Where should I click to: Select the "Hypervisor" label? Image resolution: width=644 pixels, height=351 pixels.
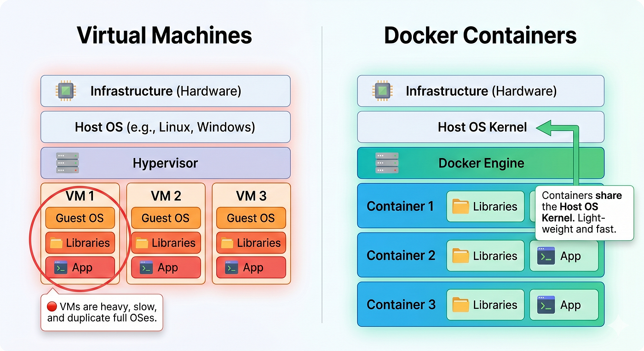click(x=166, y=163)
